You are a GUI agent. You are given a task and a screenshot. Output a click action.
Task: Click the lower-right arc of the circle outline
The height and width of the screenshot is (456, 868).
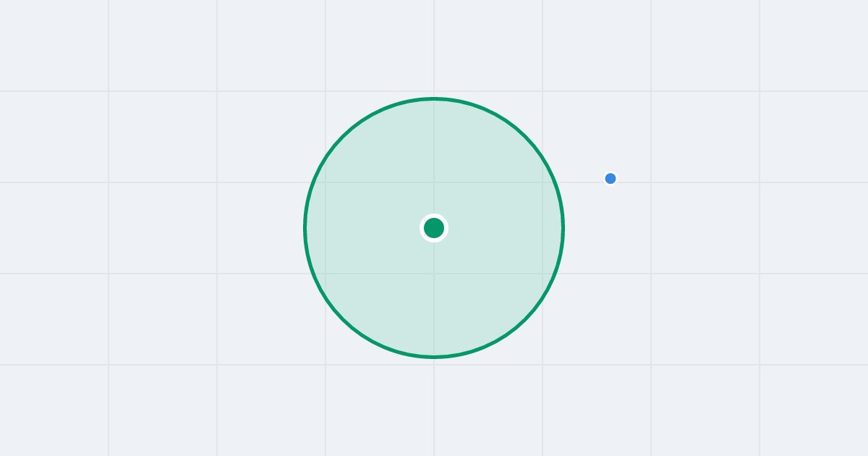(x=525, y=319)
